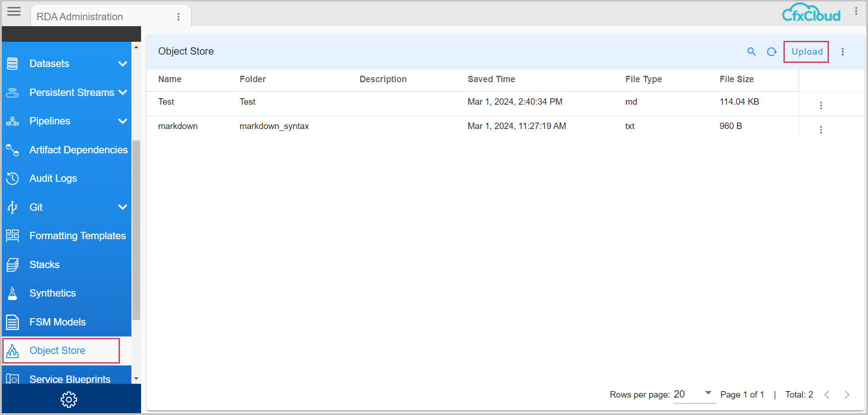868x415 pixels.
Task: Expand the Datasets menu chevron
Action: tap(123, 63)
